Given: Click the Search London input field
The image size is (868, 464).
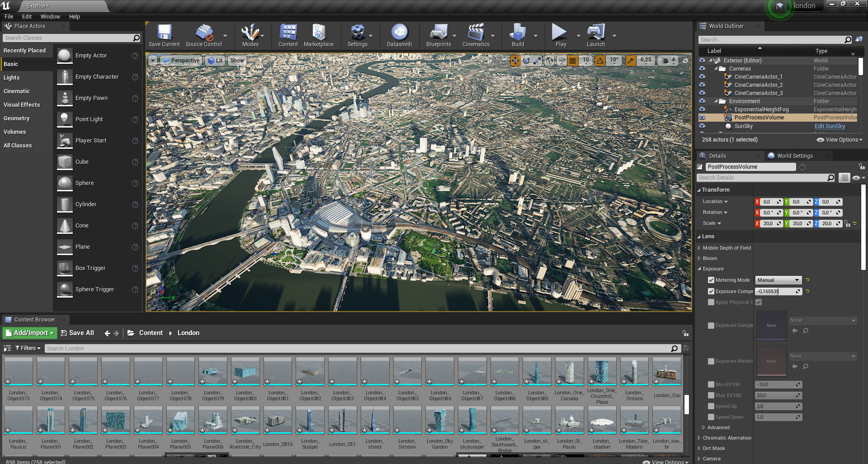Looking at the screenshot, I should tap(363, 349).
